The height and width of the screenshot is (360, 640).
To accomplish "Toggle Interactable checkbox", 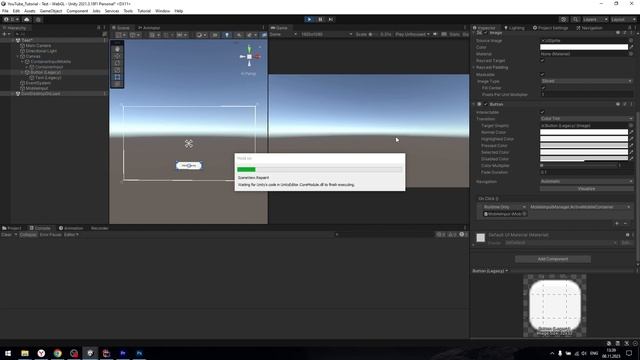I will pos(542,112).
